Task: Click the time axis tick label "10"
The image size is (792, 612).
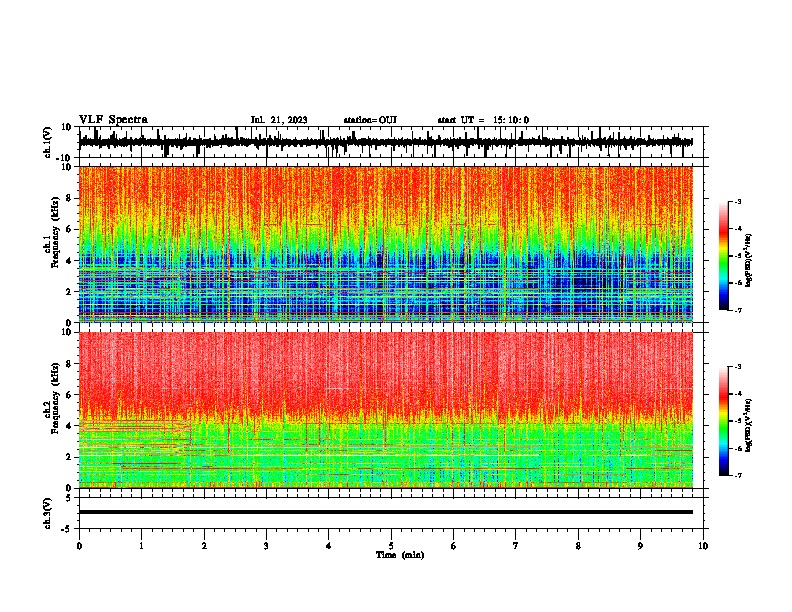Action: coord(703,546)
